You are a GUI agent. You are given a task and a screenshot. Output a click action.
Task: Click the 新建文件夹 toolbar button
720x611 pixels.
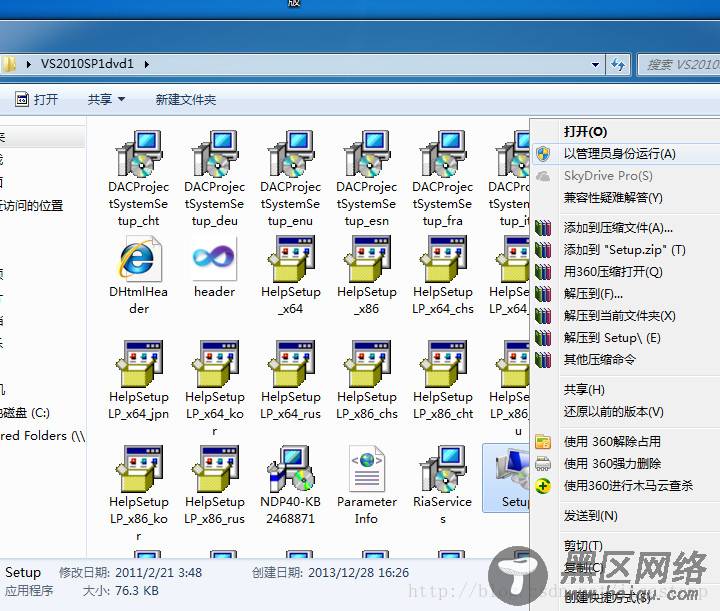(x=186, y=99)
